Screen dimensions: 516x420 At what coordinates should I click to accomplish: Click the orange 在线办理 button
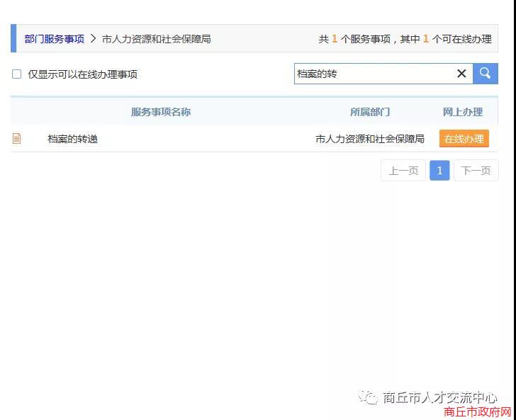464,138
